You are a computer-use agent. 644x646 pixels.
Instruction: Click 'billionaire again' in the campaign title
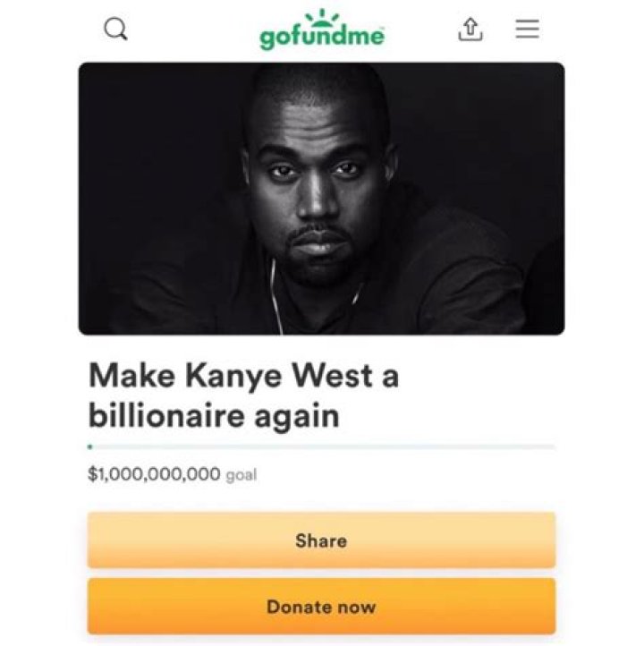coord(214,417)
